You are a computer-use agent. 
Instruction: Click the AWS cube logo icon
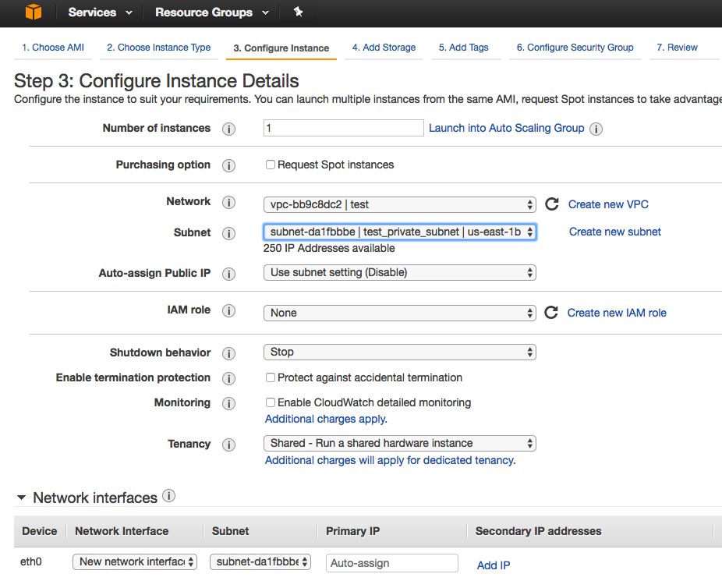(32, 12)
